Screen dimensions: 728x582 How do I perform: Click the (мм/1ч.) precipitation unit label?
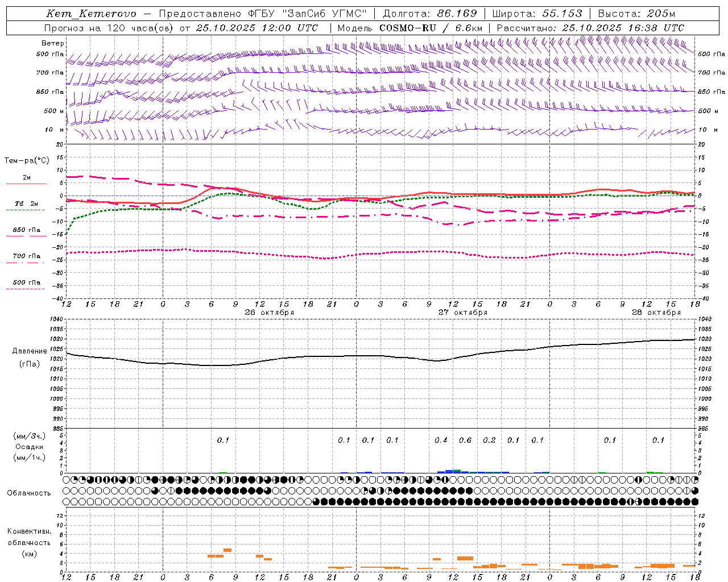coord(30,458)
